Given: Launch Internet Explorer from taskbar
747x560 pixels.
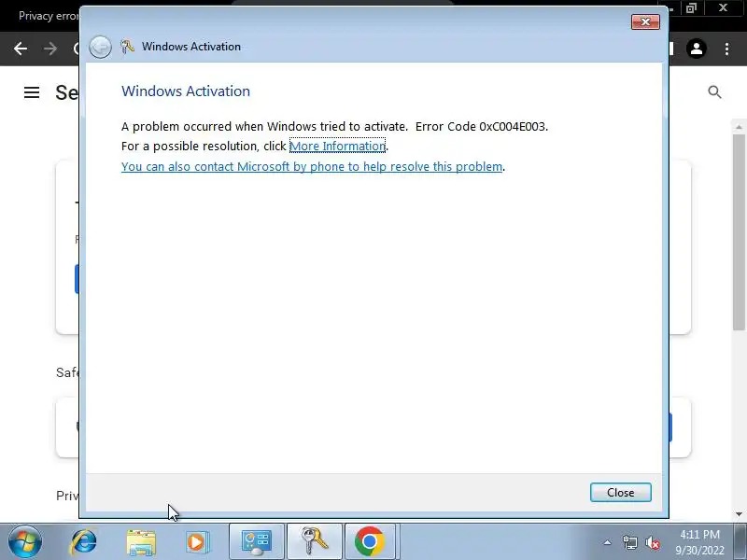Looking at the screenshot, I should point(83,542).
